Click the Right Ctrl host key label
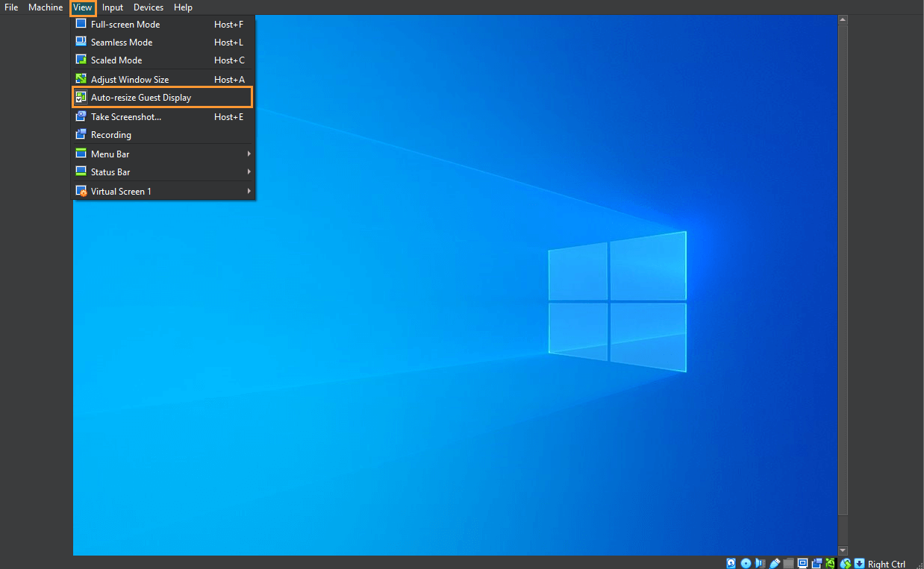The height and width of the screenshot is (569, 924). tap(887, 565)
